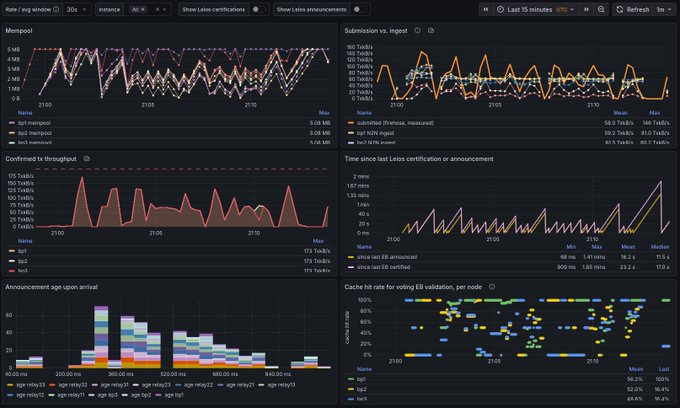Toggle Show Leios certifications switch

[x=258, y=9]
